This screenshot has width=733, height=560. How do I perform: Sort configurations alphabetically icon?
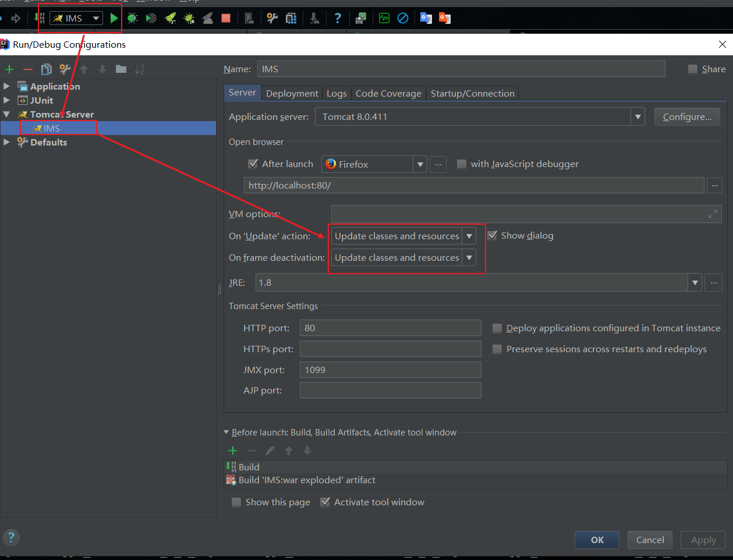point(140,69)
